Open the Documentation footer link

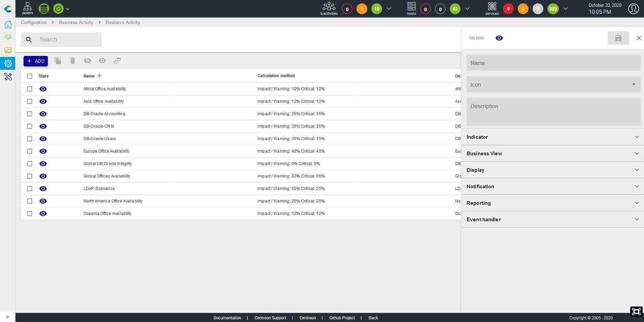227,318
